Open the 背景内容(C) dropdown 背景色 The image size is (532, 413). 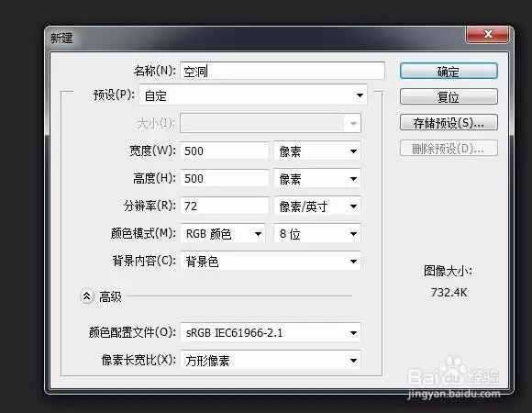(x=271, y=261)
